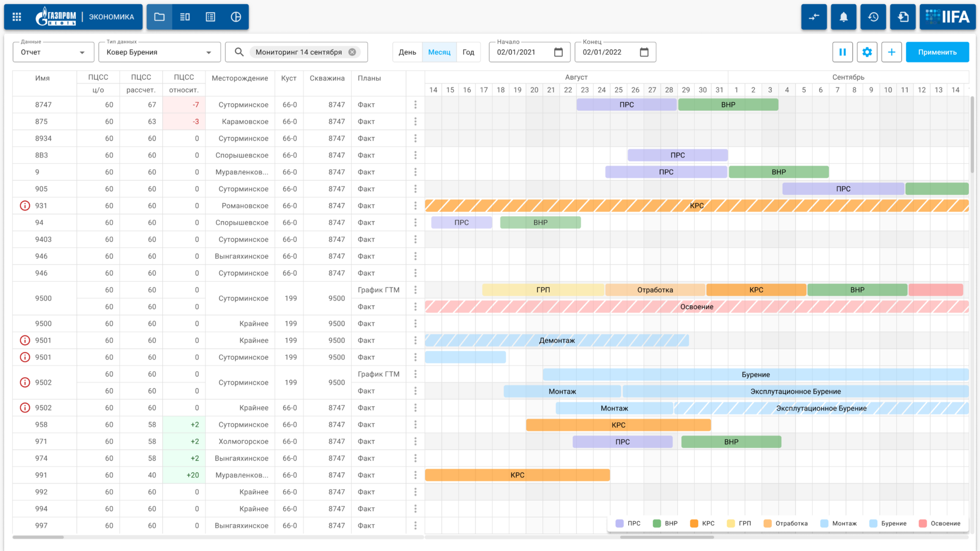The image size is (980, 551).
Task: Select the Демонтаж bar for well 9501
Action: coord(557,341)
